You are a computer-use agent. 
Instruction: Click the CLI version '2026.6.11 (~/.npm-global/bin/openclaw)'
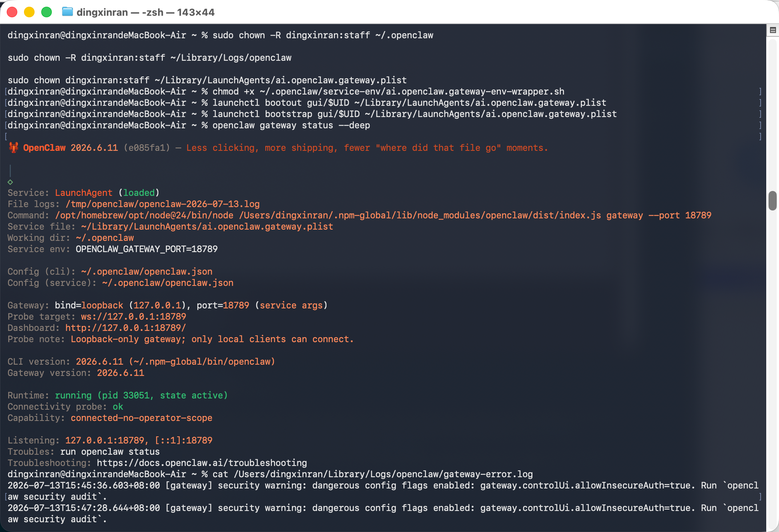pyautogui.click(x=176, y=362)
